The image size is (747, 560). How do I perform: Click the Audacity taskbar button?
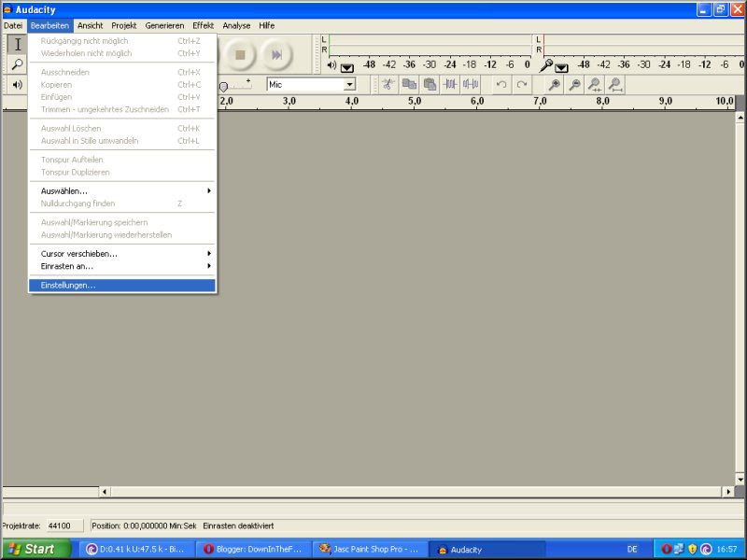pyautogui.click(x=486, y=549)
